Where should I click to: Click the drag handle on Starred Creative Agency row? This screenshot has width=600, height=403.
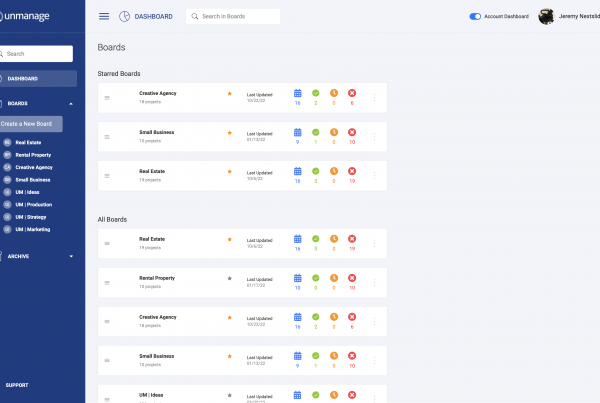click(108, 98)
